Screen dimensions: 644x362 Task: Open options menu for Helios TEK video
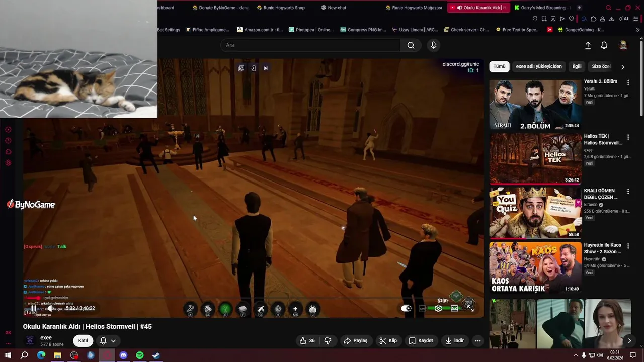[628, 137]
